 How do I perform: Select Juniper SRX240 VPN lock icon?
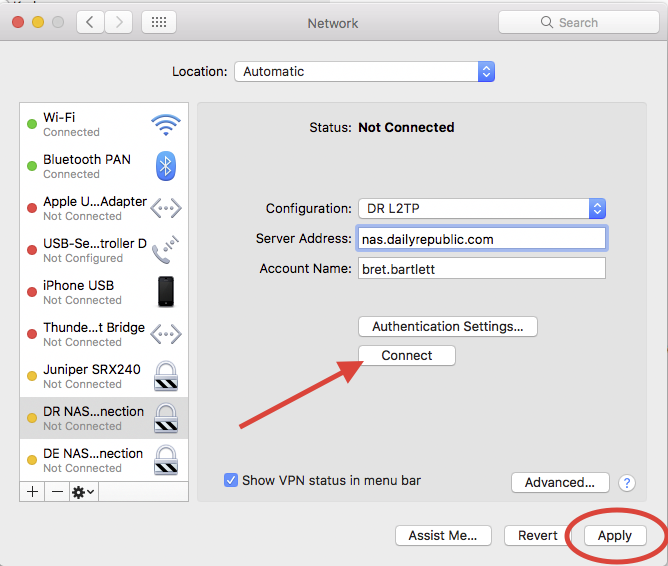(165, 376)
